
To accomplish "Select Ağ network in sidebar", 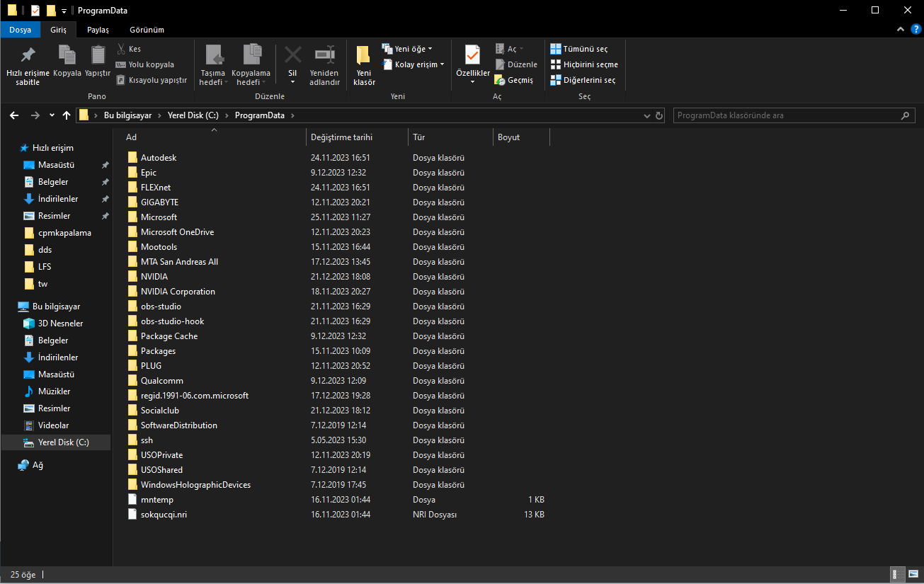I will [38, 465].
